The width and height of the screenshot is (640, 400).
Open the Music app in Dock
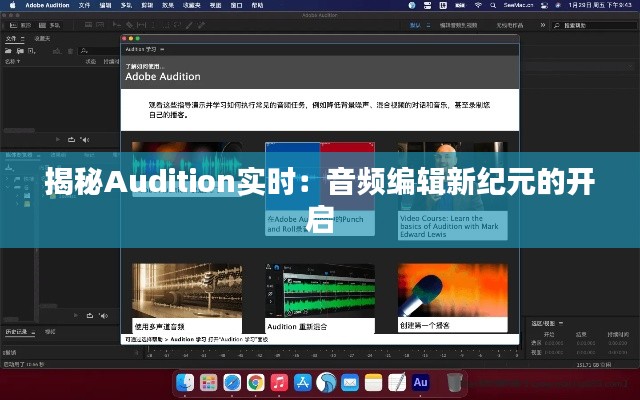tap(279, 382)
